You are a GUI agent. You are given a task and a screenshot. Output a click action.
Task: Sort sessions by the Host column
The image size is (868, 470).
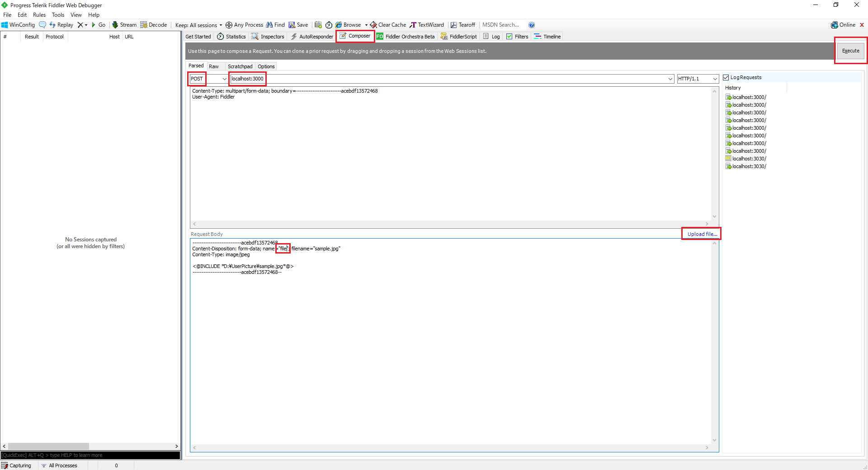pos(95,37)
